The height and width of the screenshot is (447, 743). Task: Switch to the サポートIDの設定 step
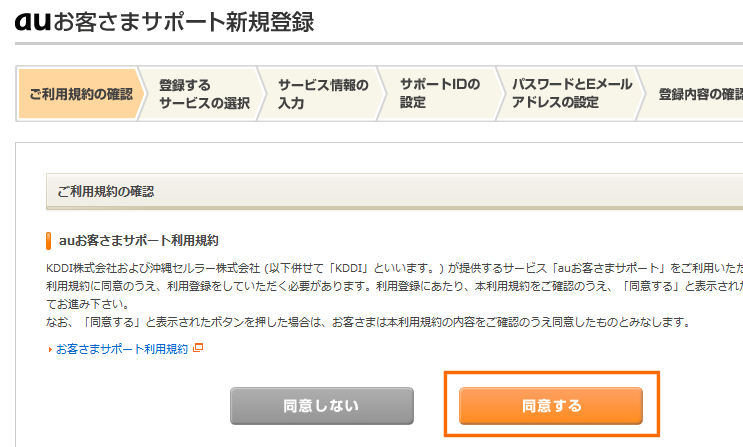pyautogui.click(x=439, y=94)
